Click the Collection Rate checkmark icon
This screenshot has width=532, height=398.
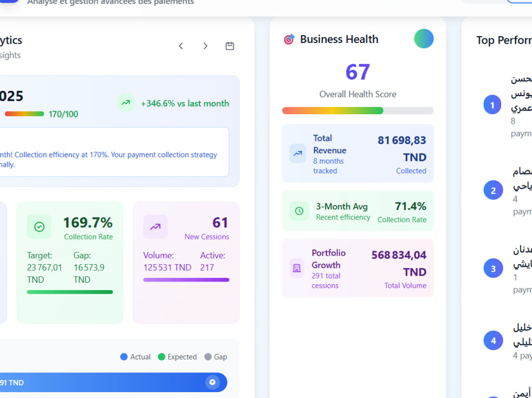coord(39,227)
